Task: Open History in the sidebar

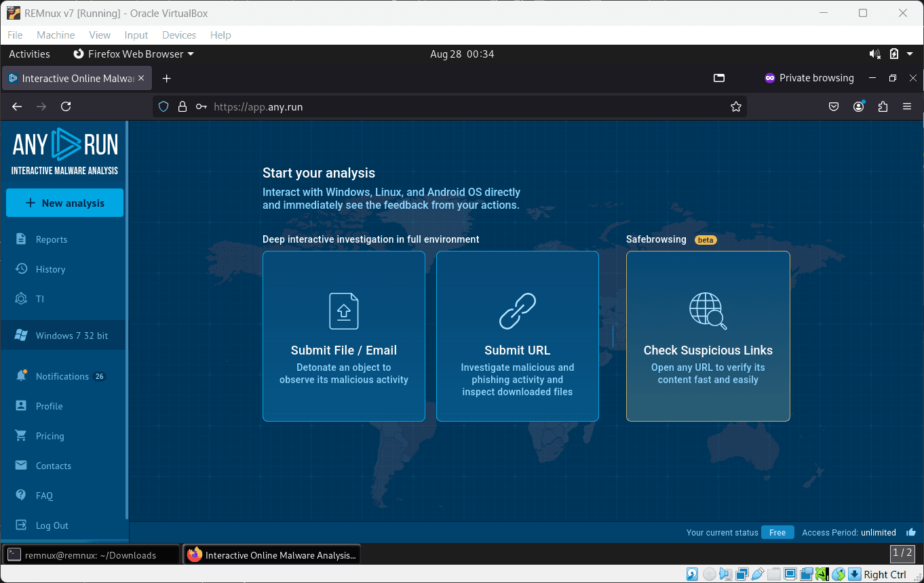Action: tap(64, 269)
